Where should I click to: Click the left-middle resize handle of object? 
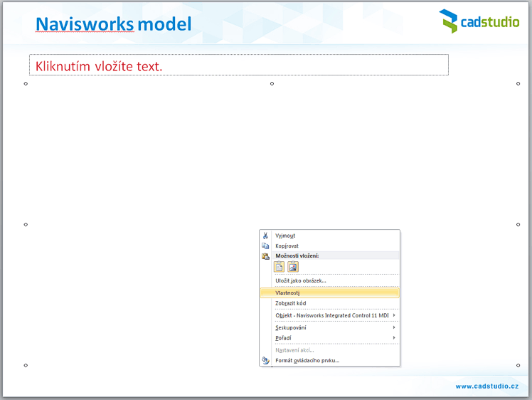point(26,224)
